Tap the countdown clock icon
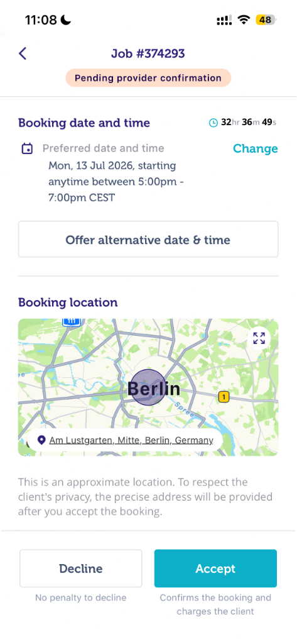The height and width of the screenshot is (644, 297). 213,123
